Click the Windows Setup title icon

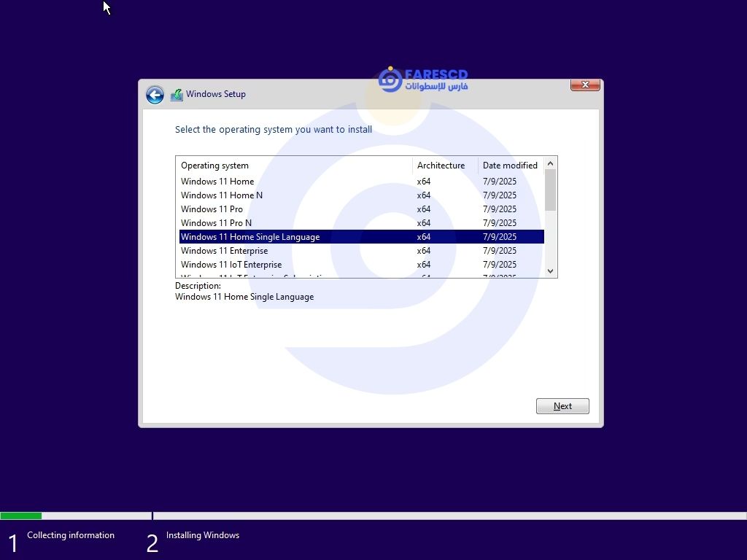click(x=177, y=95)
